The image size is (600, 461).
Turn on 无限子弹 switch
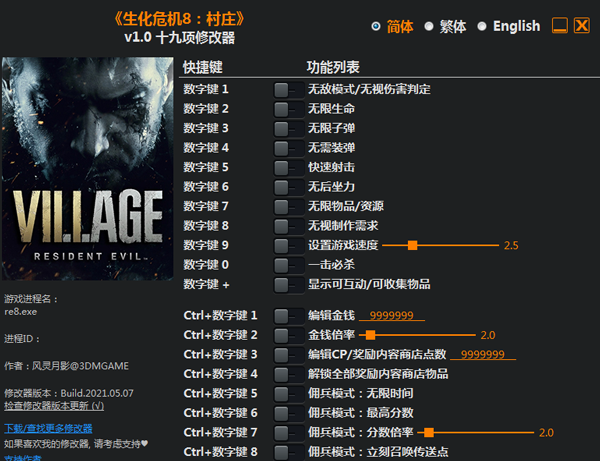click(288, 128)
